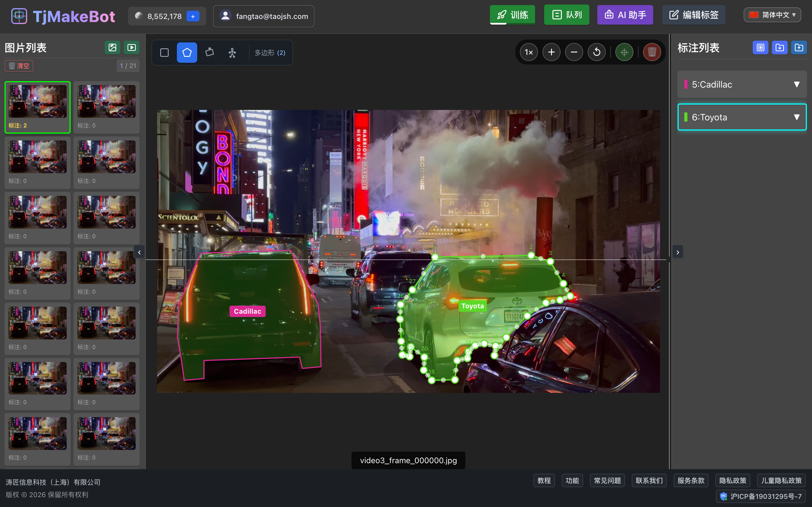Open the 训练 training tab
The image size is (812, 507).
click(512, 15)
